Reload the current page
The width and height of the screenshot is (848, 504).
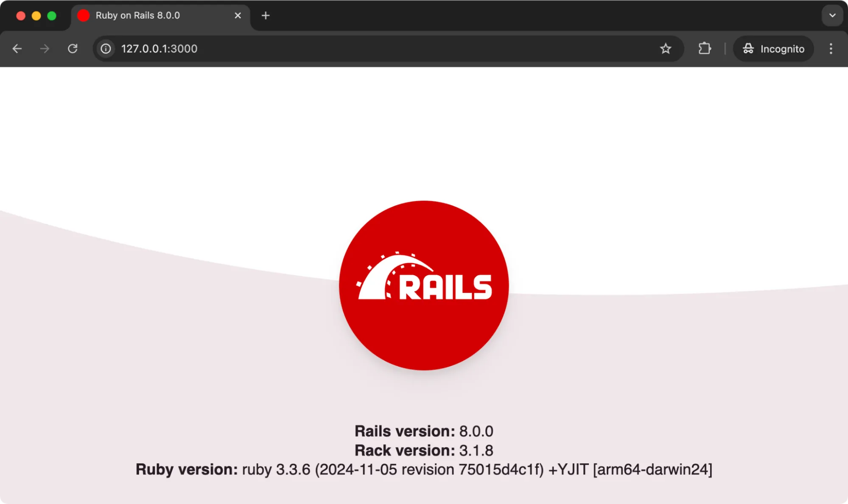(x=73, y=48)
